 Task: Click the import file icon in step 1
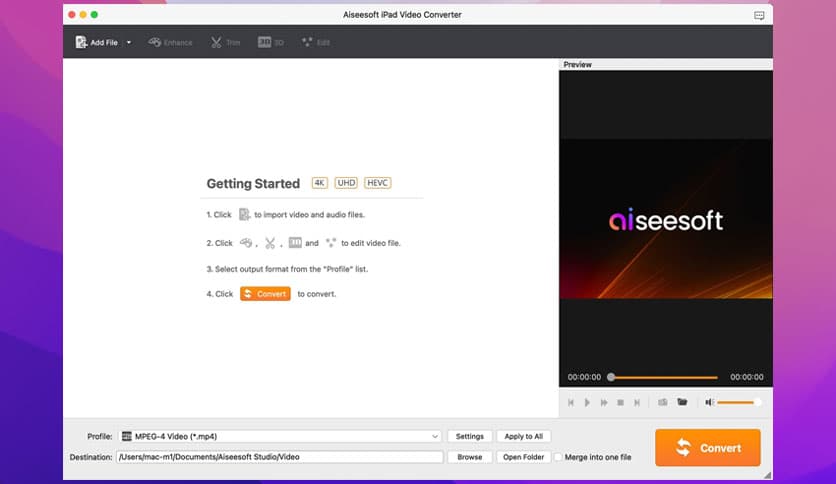coord(244,214)
